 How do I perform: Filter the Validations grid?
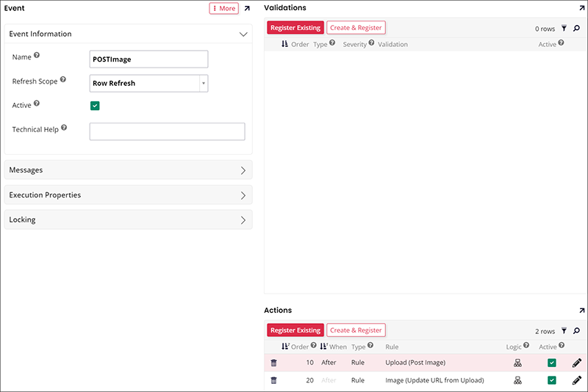point(564,29)
